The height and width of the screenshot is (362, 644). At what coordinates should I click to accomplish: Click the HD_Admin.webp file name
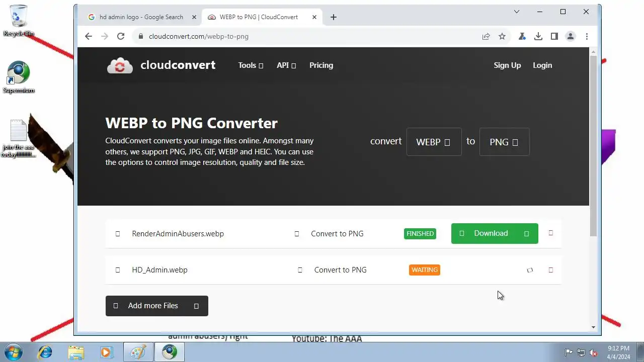coord(159,270)
